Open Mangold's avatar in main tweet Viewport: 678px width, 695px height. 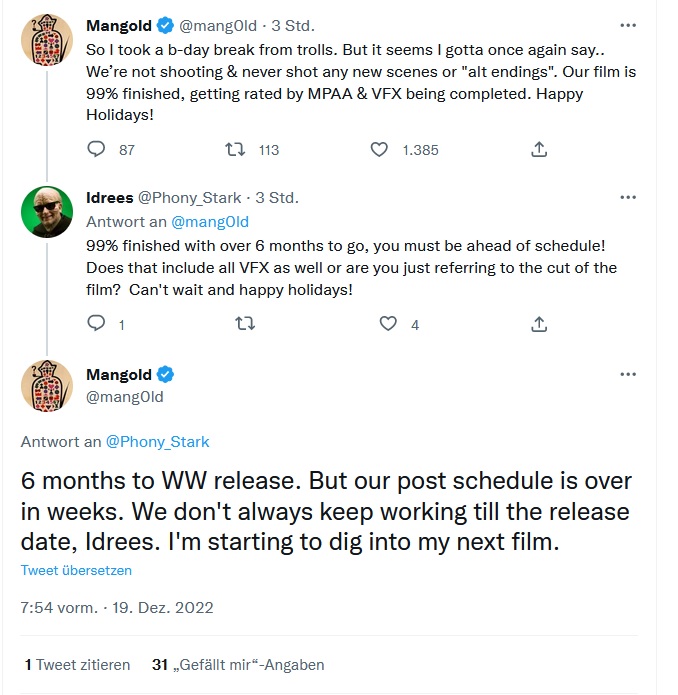click(47, 386)
